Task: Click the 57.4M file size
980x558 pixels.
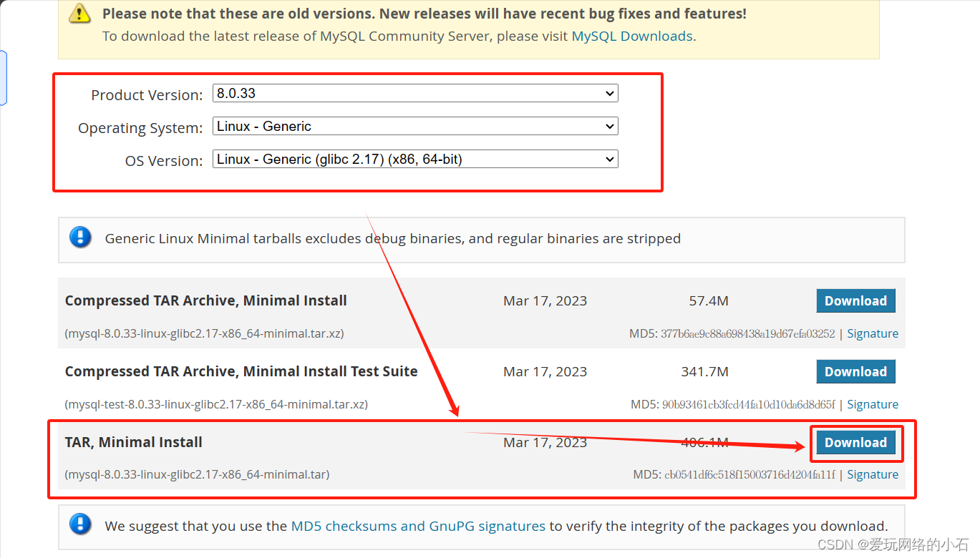Action: point(709,301)
